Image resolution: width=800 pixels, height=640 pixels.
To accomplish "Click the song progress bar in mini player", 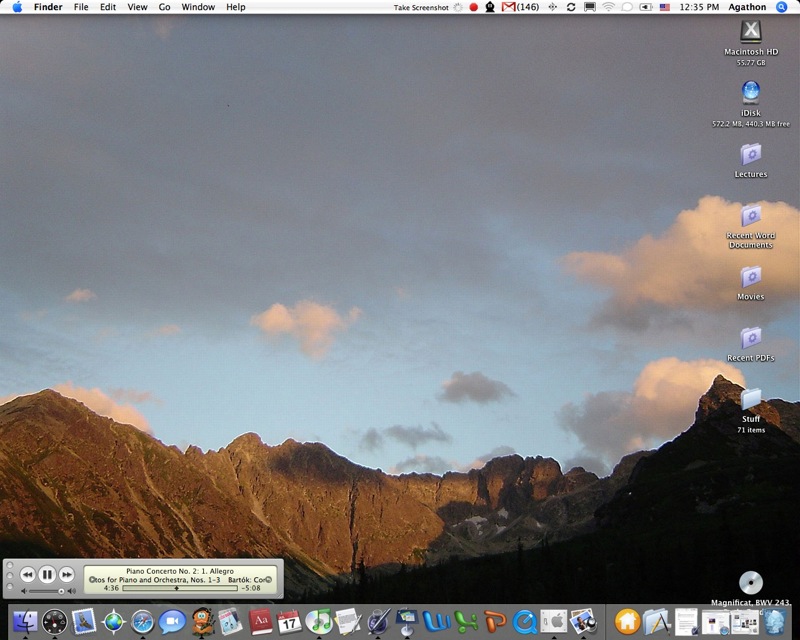I will 180,588.
